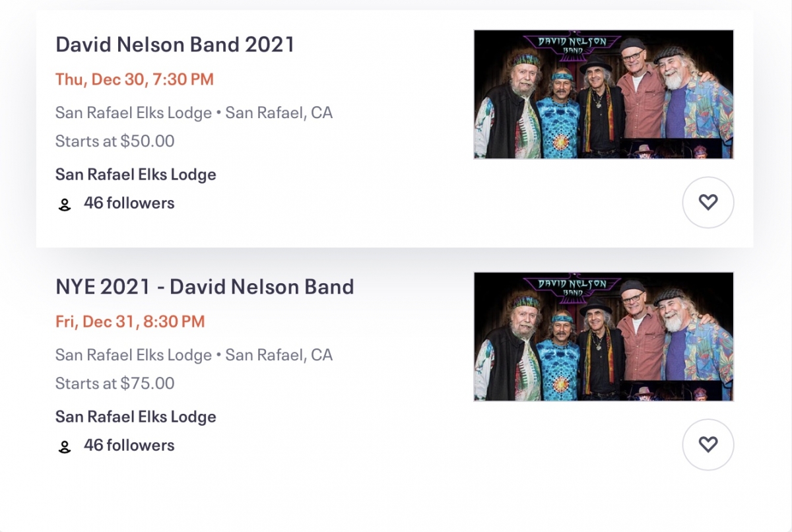
Task: Click the 46 followers text in the NYE 2021 card
Action: tap(129, 446)
